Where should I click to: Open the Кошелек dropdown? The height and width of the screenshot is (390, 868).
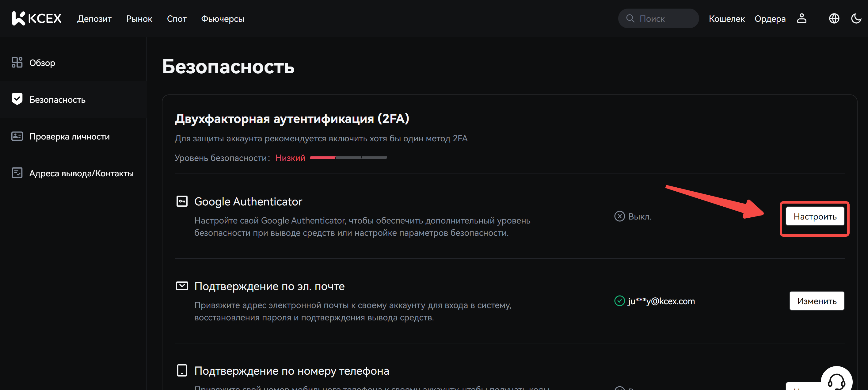point(726,19)
